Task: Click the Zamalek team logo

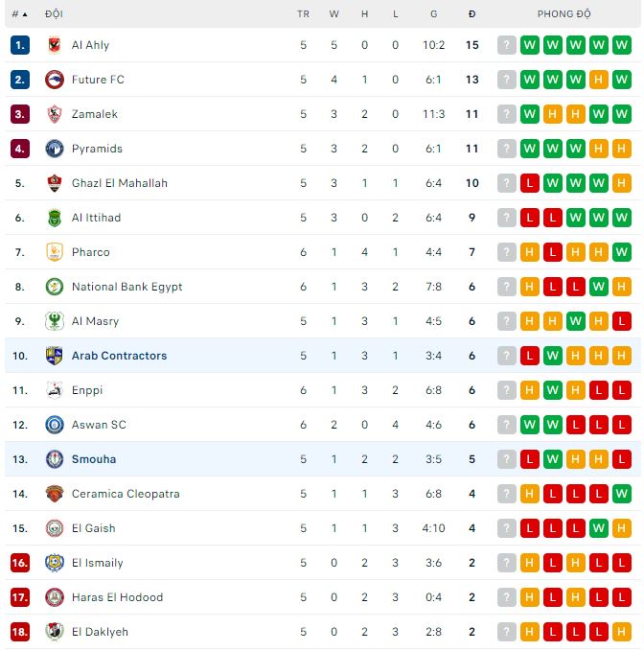Action: coord(54,114)
